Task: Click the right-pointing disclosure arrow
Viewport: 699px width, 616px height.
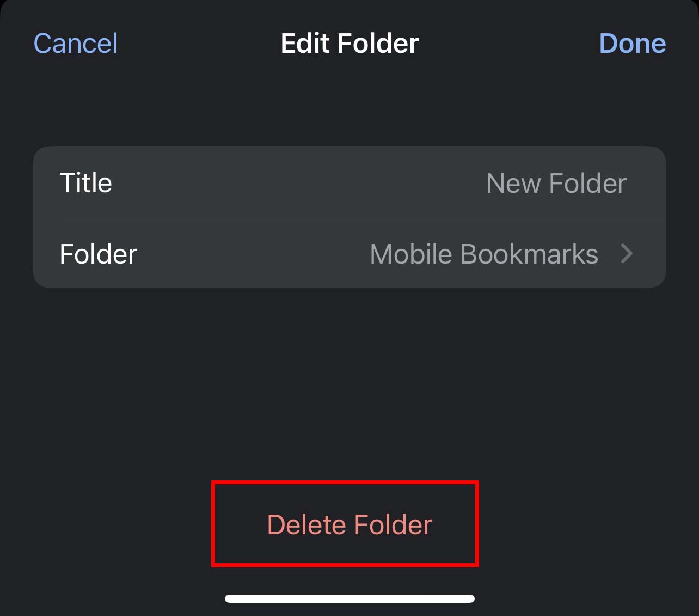Action: coord(627,254)
